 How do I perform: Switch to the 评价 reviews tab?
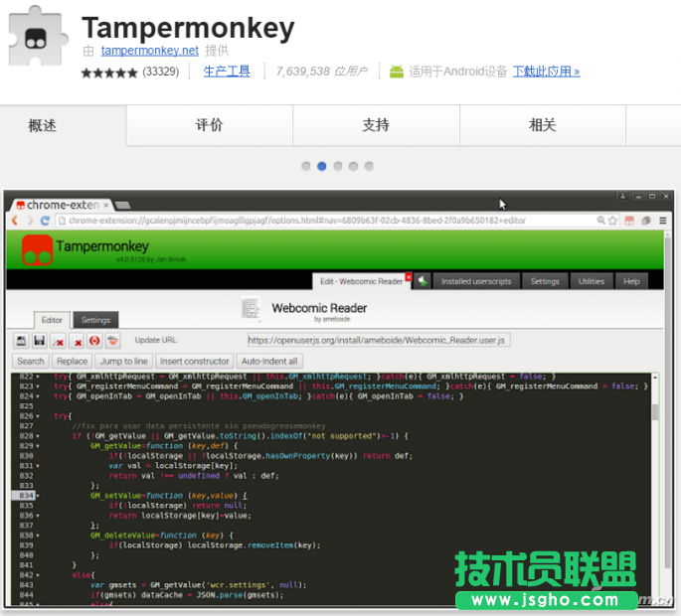pyautogui.click(x=209, y=125)
